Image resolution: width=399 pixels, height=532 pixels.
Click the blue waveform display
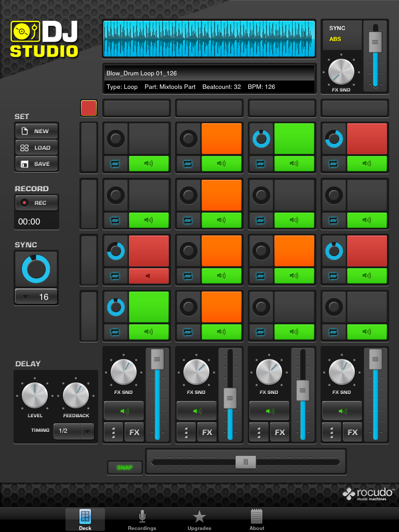(209, 38)
